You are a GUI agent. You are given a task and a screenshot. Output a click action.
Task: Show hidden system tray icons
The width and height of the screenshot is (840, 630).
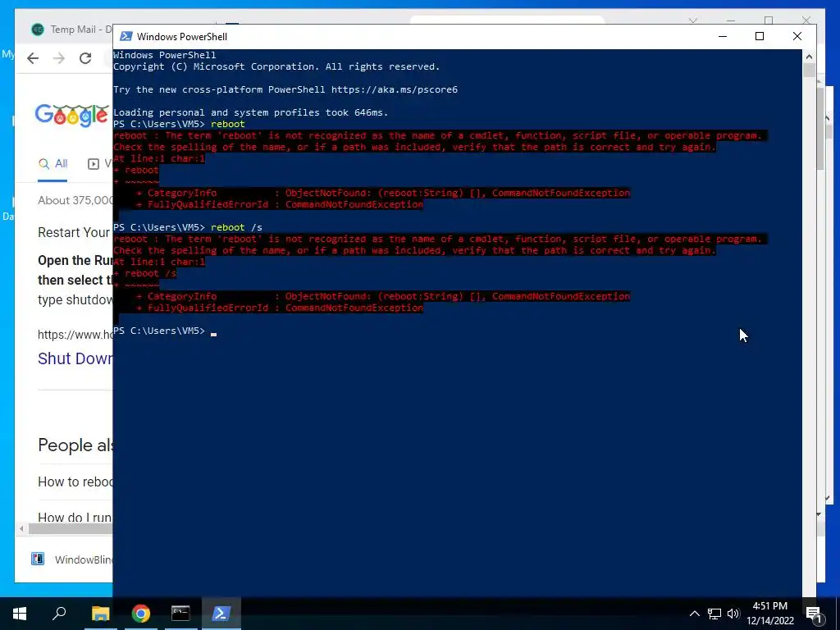[694, 614]
